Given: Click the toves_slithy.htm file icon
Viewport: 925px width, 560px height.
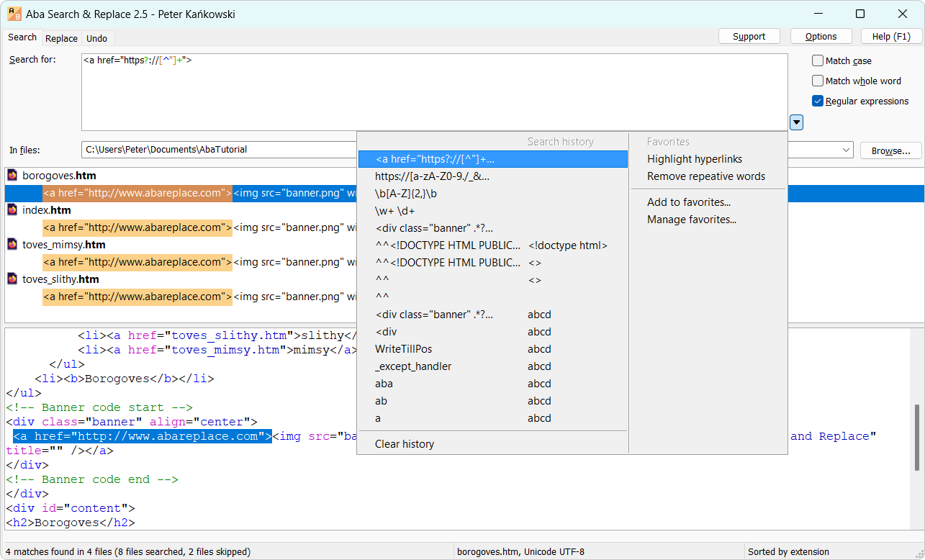Looking at the screenshot, I should [12, 279].
